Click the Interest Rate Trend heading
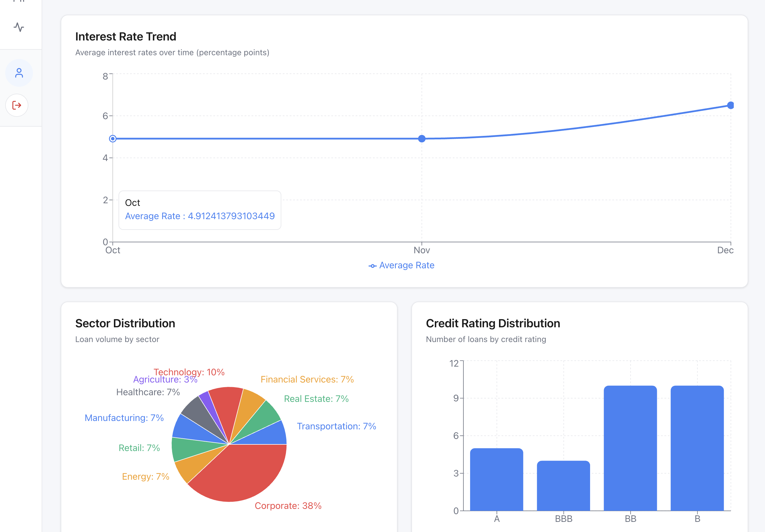 [125, 36]
